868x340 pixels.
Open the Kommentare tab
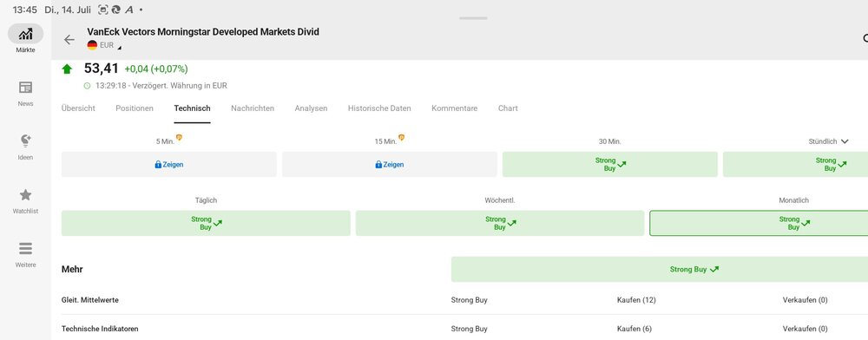pyautogui.click(x=455, y=108)
